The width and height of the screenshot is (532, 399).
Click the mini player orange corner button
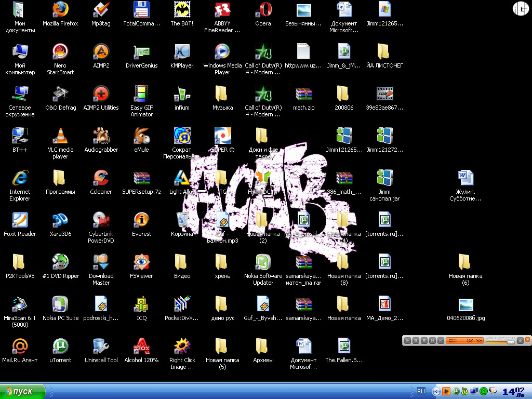528,339
